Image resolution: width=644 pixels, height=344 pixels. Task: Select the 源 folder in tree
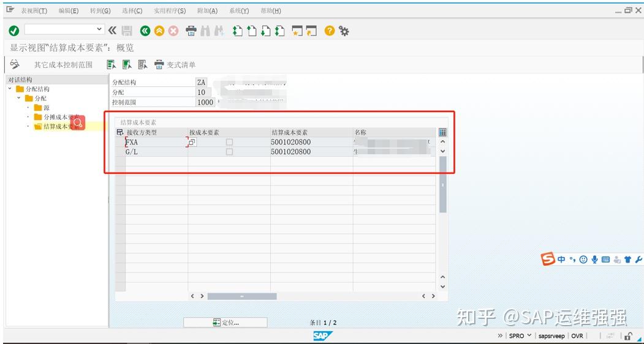[42, 108]
